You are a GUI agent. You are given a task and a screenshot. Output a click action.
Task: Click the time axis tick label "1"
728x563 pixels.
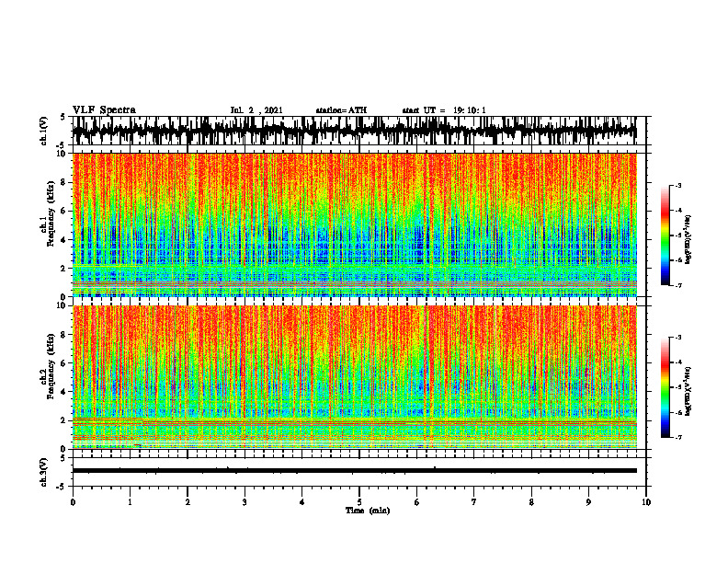(x=130, y=502)
